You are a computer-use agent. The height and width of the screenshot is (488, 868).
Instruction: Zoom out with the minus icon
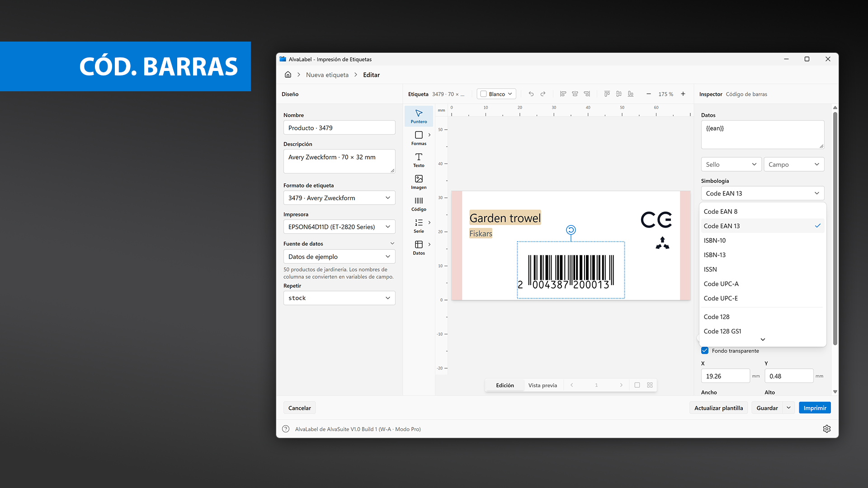(649, 94)
